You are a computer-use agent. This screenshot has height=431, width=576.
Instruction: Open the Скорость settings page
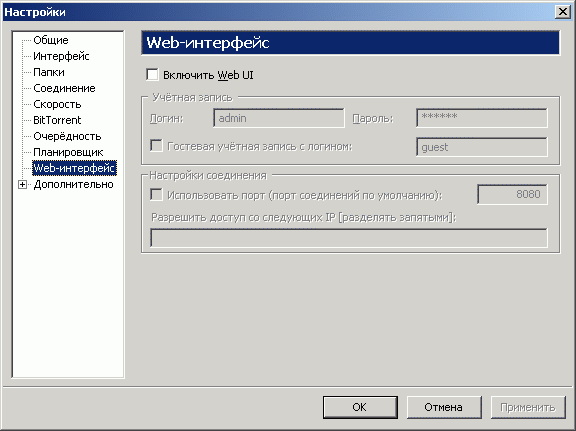click(57, 104)
